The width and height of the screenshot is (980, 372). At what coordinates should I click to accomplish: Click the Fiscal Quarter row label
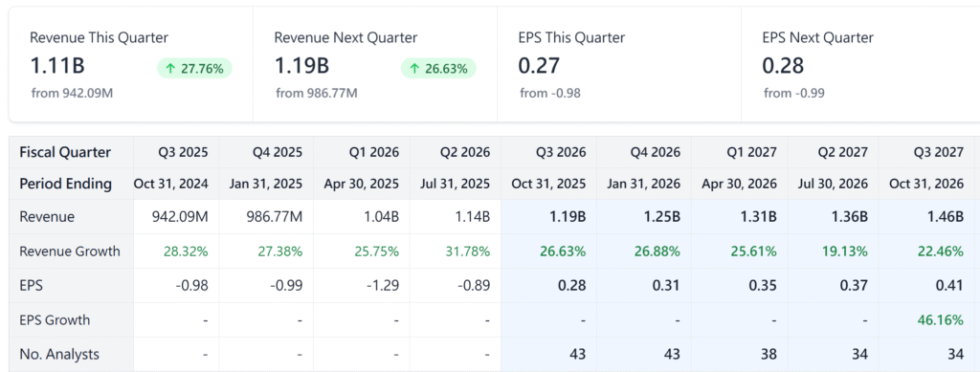click(65, 152)
